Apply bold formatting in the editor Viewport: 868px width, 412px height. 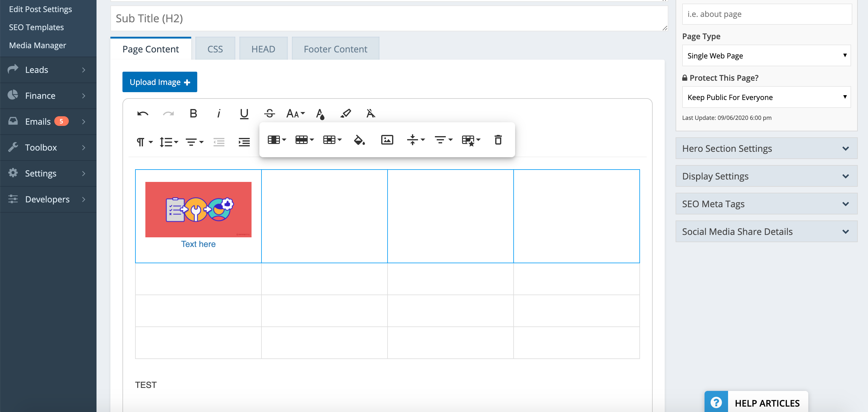193,114
